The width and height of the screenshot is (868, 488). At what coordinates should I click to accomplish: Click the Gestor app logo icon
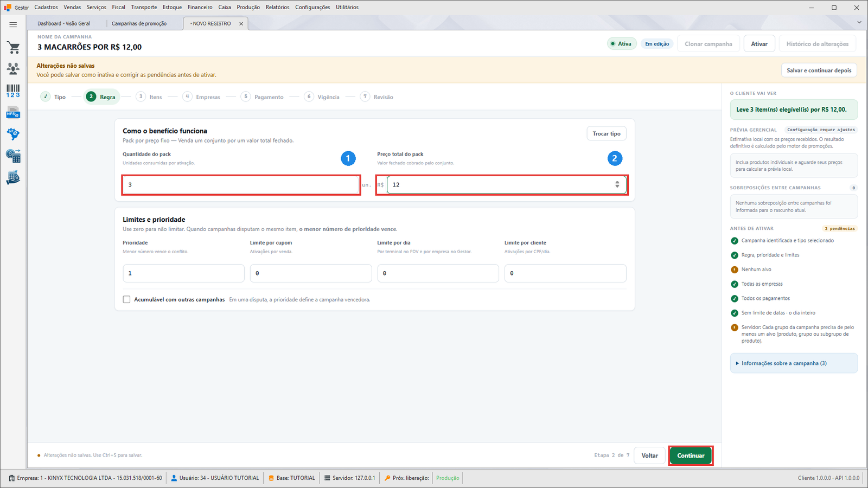pos(8,8)
